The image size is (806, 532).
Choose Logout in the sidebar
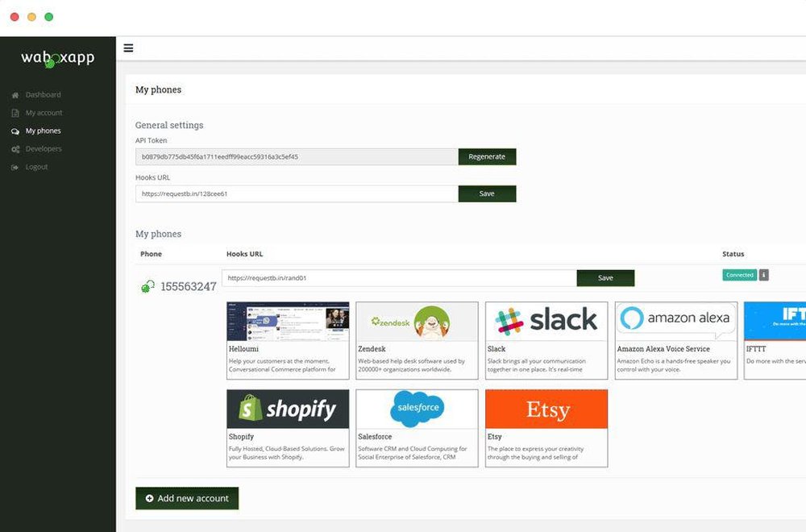point(36,167)
